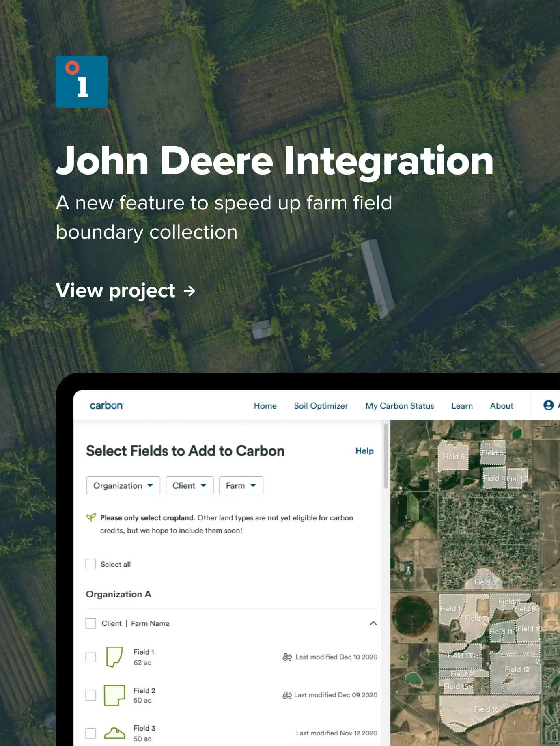560x746 pixels.
Task: Select Field 1 region on the map
Action: [x=450, y=609]
